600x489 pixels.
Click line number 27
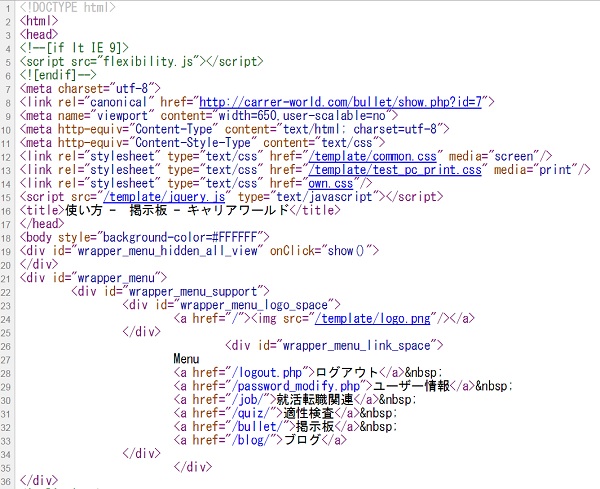coord(6,360)
